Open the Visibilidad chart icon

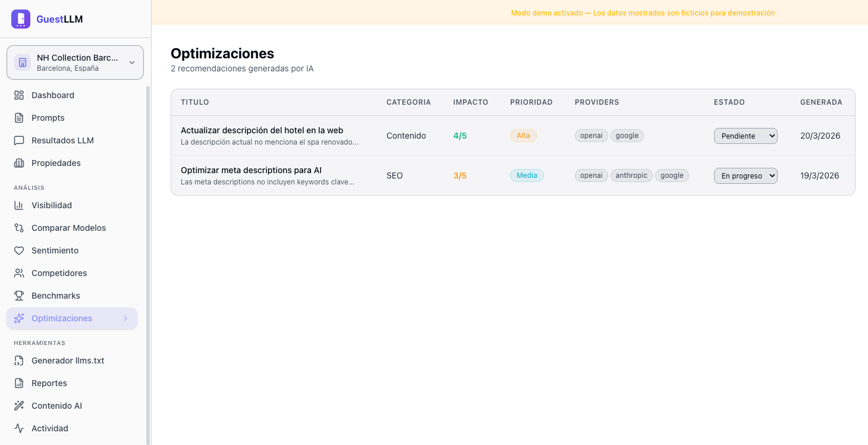point(20,205)
